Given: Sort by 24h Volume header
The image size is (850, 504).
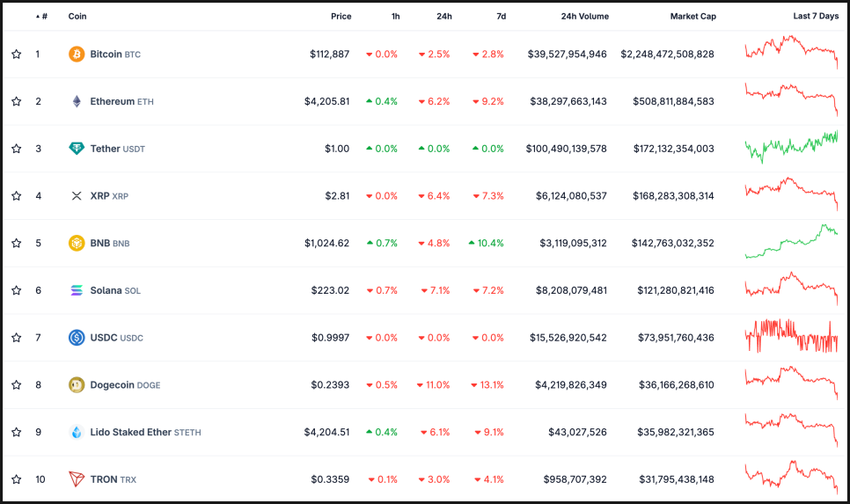Looking at the screenshot, I should pyautogui.click(x=584, y=16).
